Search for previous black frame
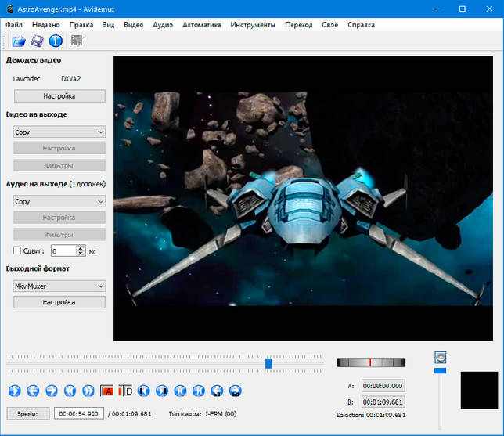This screenshot has height=436, width=504. pos(143,391)
